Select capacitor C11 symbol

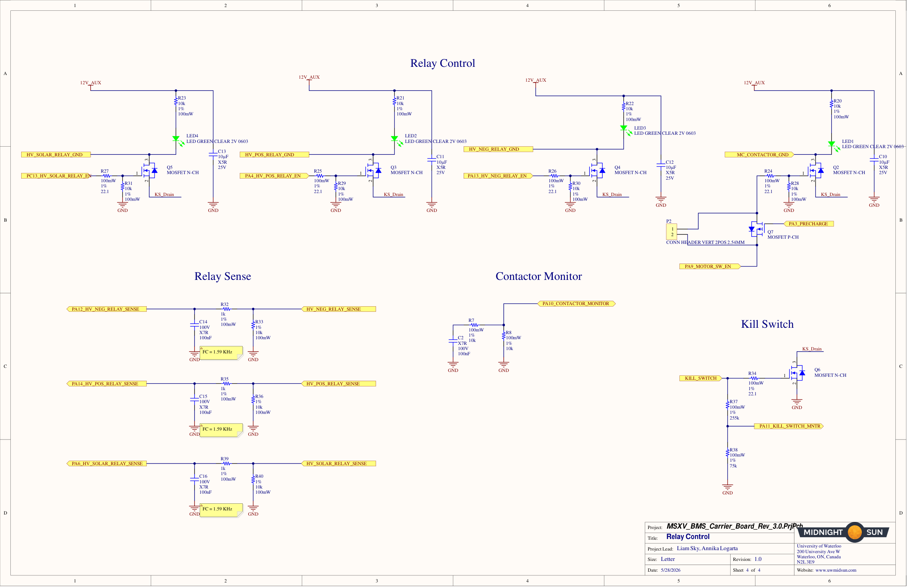coord(431,160)
